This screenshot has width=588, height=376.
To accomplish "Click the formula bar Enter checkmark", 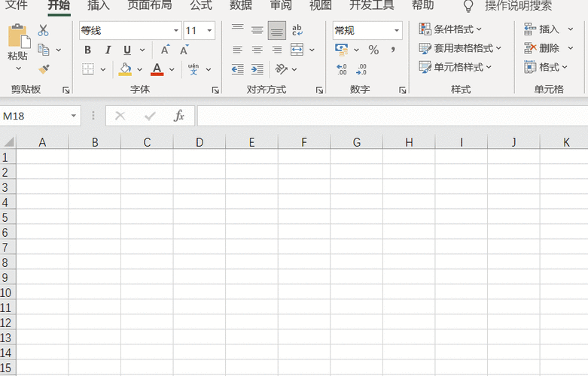I will point(150,116).
